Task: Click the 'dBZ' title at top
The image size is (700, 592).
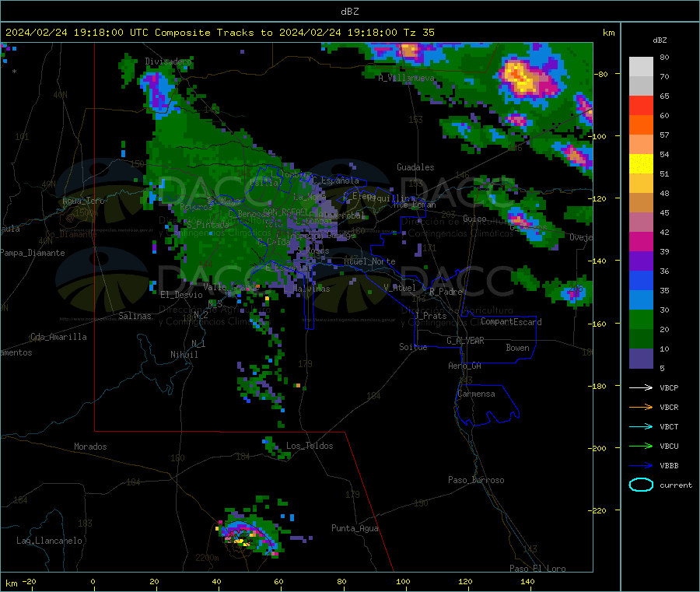Action: tap(349, 12)
